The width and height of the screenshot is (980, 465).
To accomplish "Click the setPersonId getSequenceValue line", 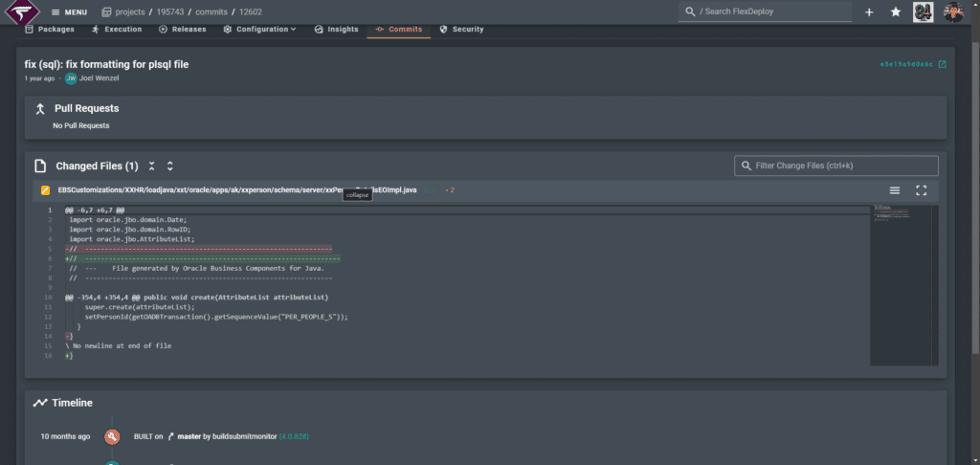I will (x=216, y=317).
